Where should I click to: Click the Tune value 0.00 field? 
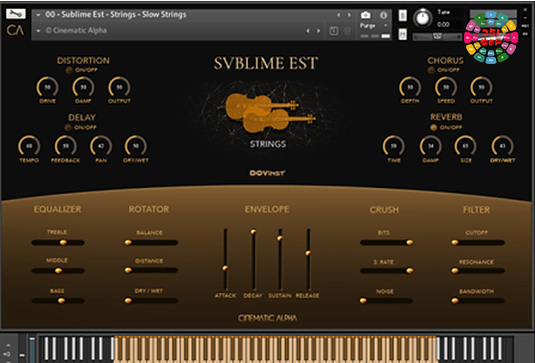[x=443, y=25]
